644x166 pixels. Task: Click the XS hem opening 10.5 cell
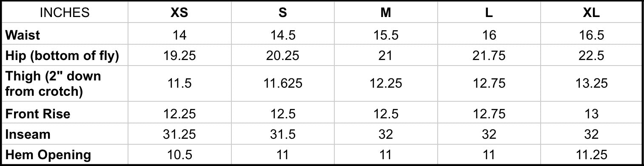pos(180,155)
